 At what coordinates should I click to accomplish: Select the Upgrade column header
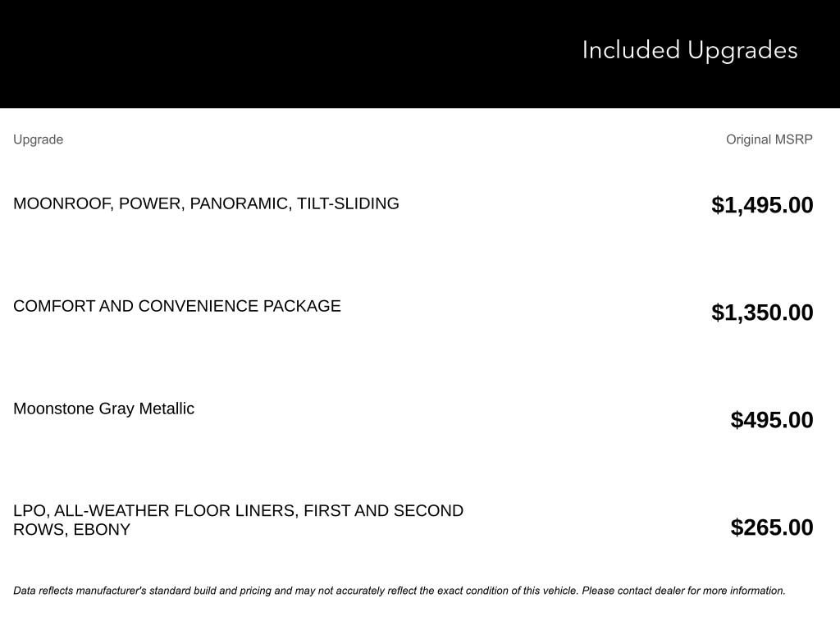(38, 139)
